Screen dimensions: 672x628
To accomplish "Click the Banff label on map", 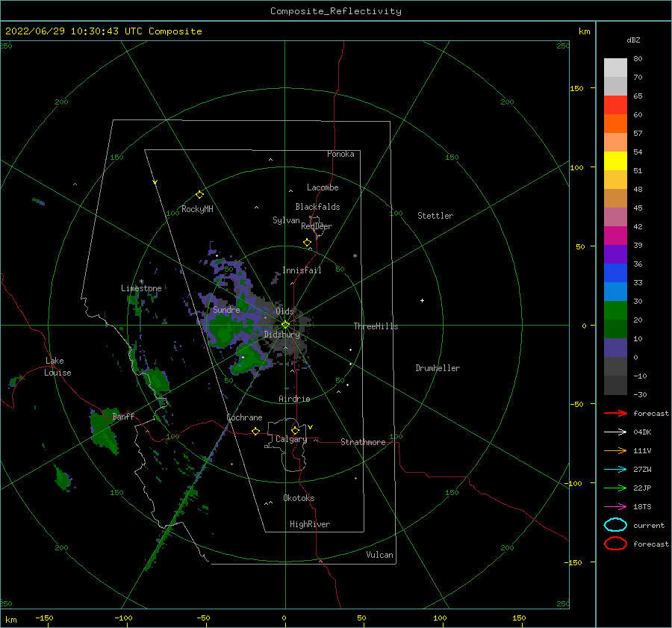I will (x=123, y=417).
